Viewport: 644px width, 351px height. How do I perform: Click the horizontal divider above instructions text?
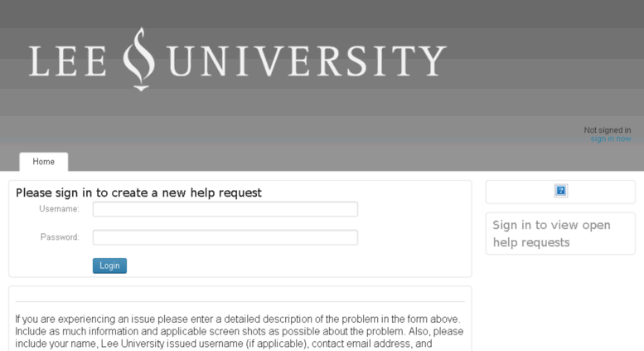(x=240, y=302)
